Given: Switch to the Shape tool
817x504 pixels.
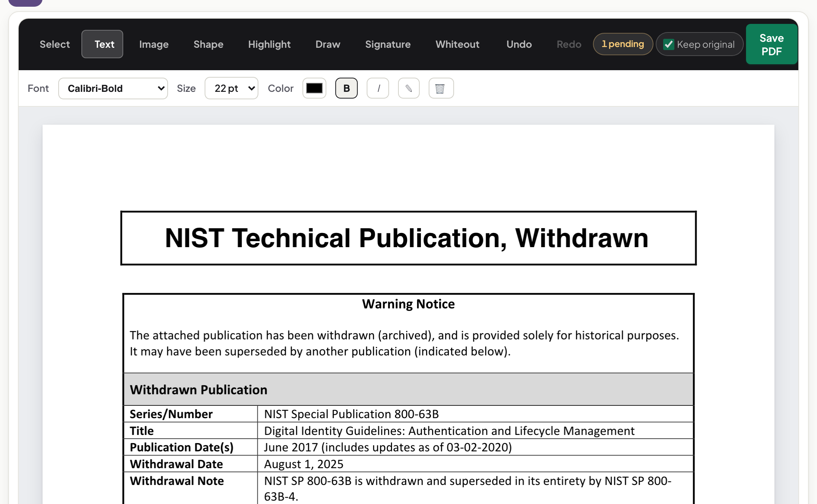Looking at the screenshot, I should 208,44.
